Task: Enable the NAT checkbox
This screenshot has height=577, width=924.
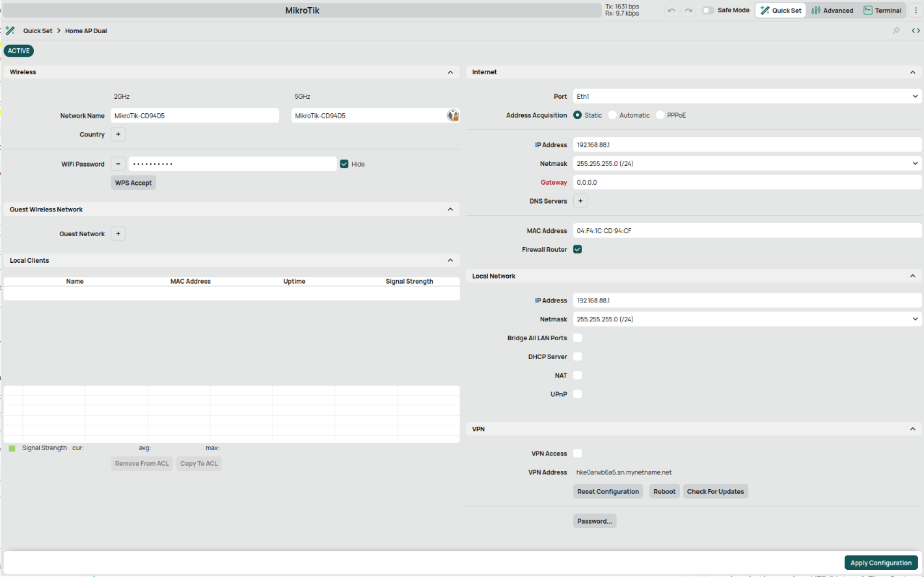Action: [x=577, y=375]
